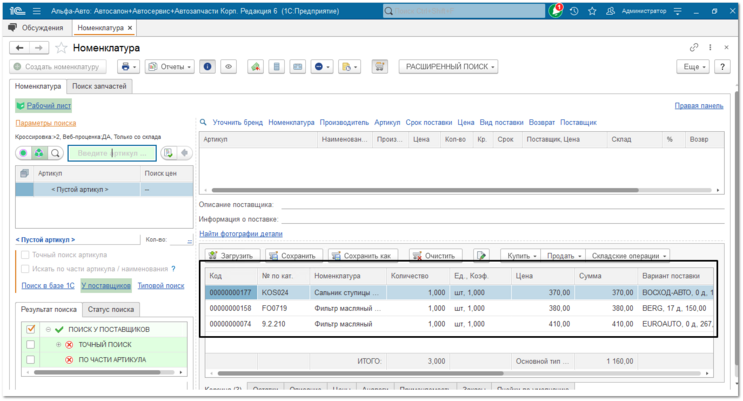Click the question mark help hint
The width and height of the screenshot is (743, 401).
pyautogui.click(x=173, y=269)
